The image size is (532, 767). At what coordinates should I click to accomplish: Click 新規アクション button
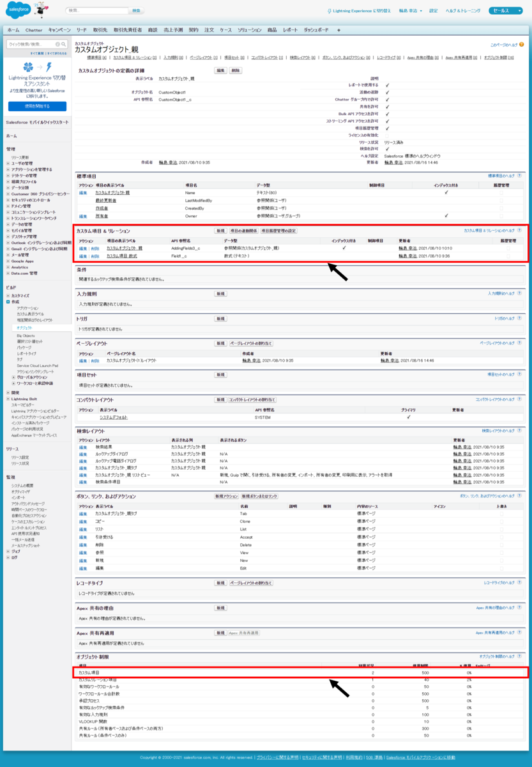[x=227, y=496]
